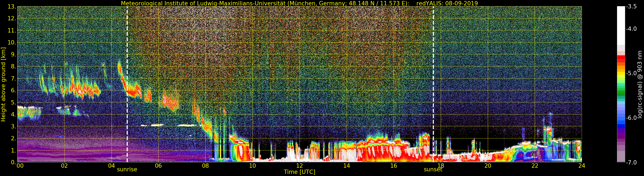Screen dimensions: 644x176
Task: Click the '13.' tick on the height axis
Action: [12, 6]
